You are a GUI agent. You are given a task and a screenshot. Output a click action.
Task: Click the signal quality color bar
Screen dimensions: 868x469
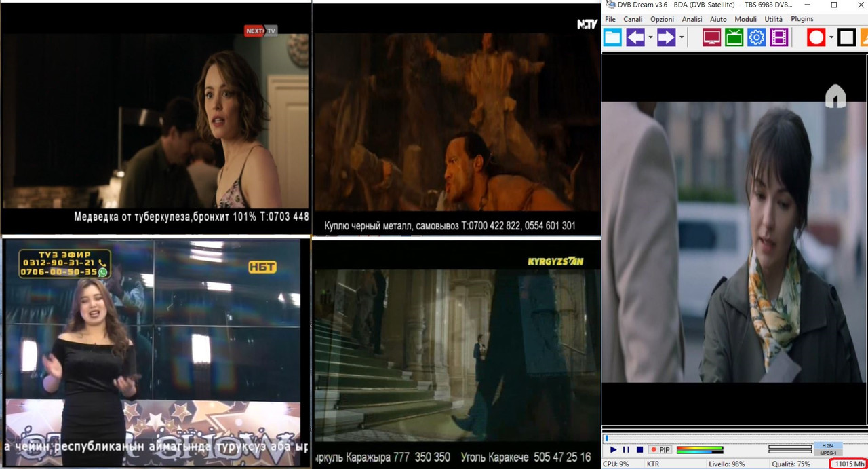(x=700, y=451)
